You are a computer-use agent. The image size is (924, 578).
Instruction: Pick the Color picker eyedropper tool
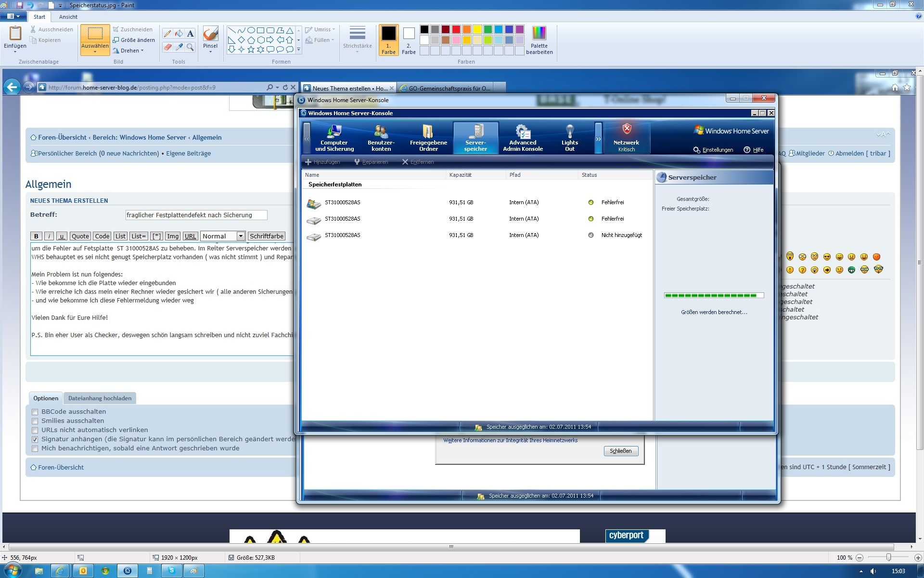[179, 47]
